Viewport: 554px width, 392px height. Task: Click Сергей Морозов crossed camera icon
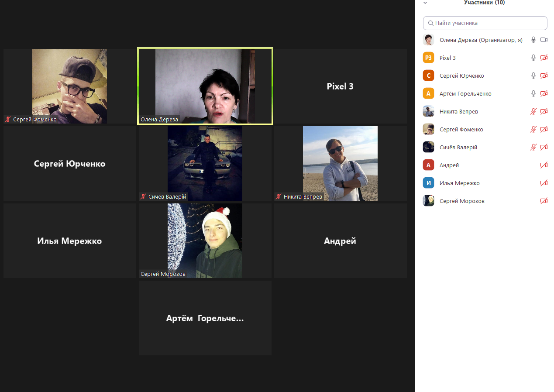544,201
